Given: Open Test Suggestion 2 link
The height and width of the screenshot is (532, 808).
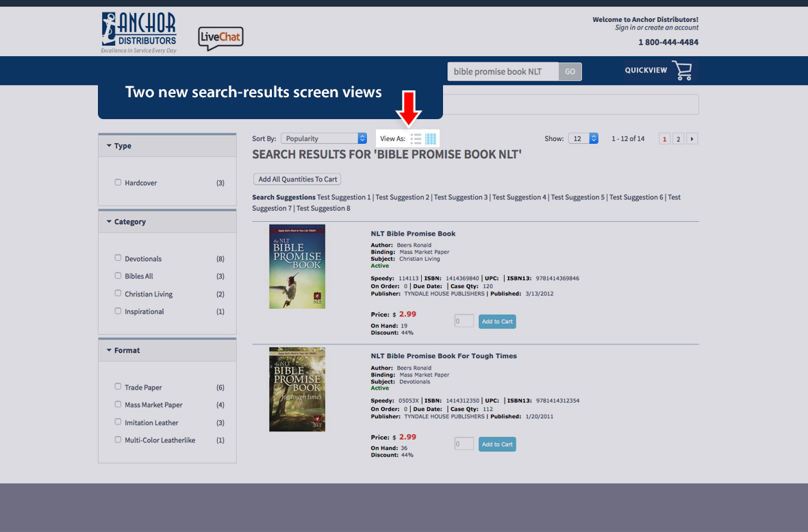Looking at the screenshot, I should (403, 197).
